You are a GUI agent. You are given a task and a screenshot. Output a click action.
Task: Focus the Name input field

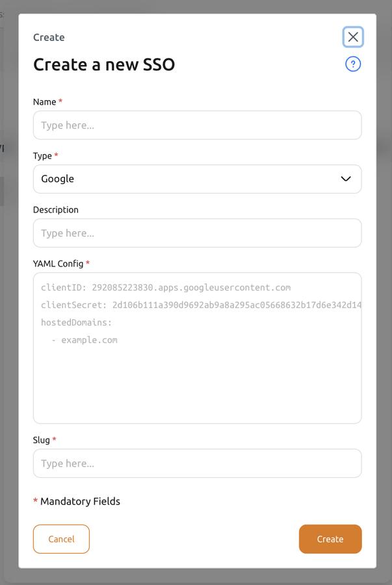click(197, 125)
